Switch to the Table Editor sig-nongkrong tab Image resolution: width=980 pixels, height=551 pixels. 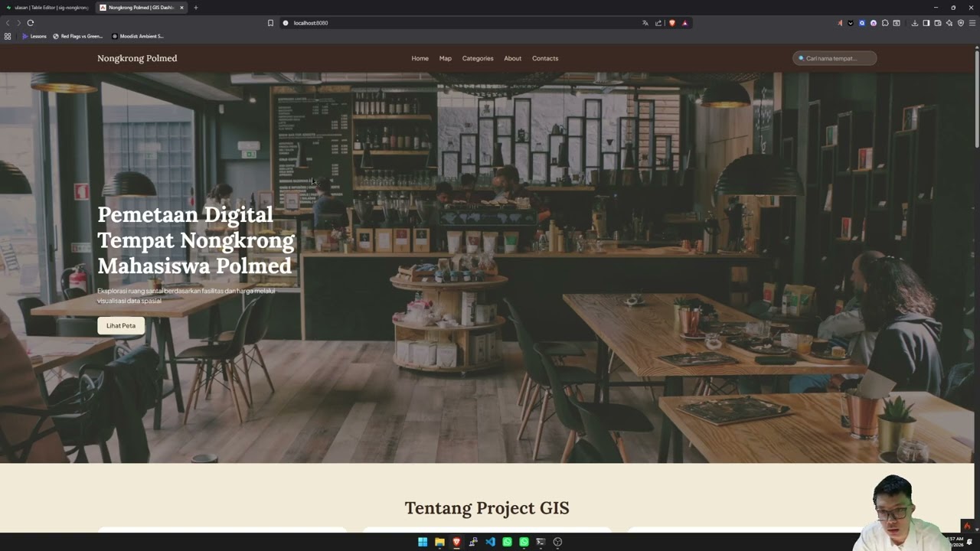[x=47, y=8]
